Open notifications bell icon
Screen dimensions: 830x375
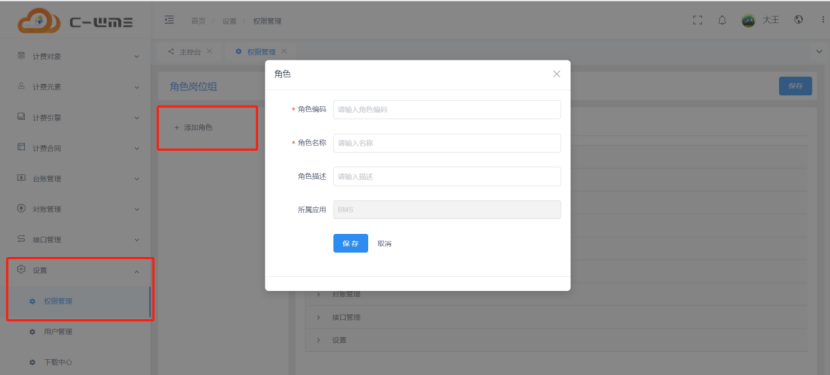point(722,20)
